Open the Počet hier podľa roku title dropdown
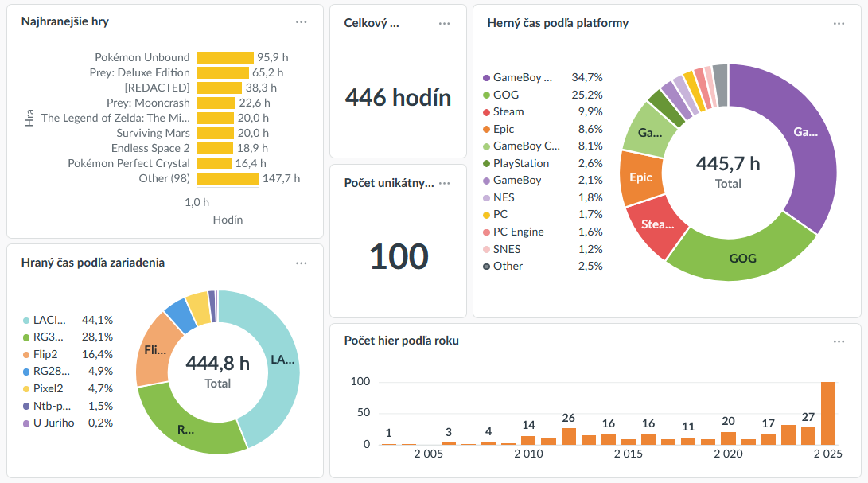The image size is (868, 483). 400,340
